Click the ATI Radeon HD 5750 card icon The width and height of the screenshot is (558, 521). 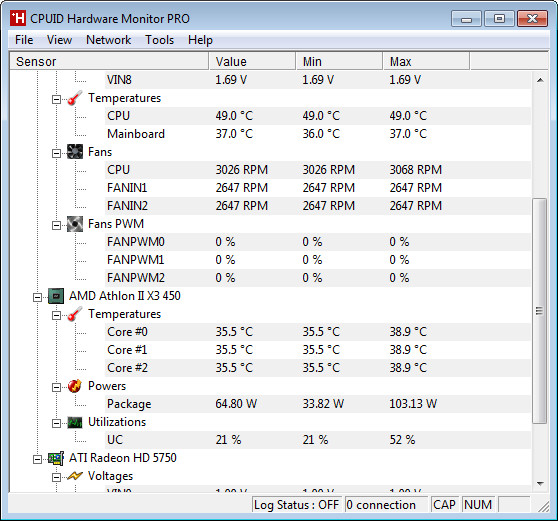tap(56, 458)
